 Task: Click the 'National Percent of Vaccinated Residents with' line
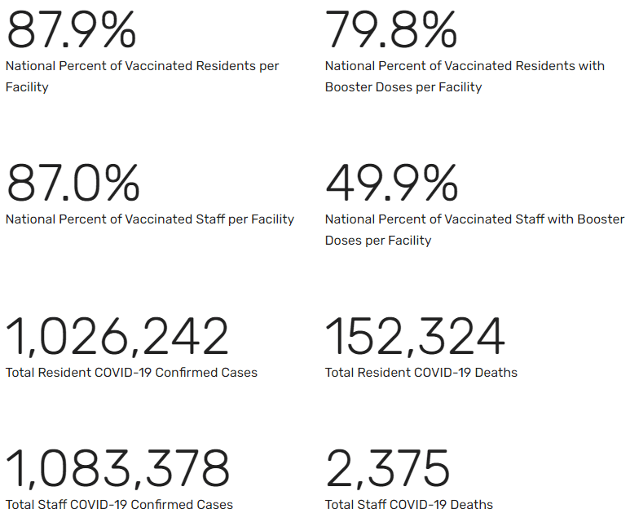tap(465, 66)
